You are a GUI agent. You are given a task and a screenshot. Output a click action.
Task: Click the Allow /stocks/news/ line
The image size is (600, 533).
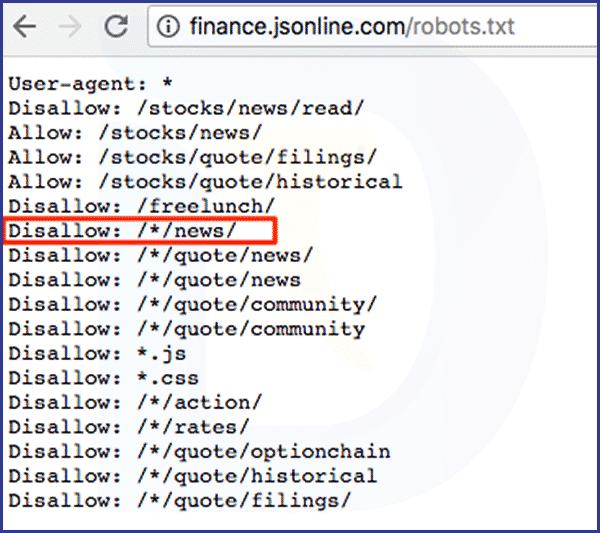(135, 133)
